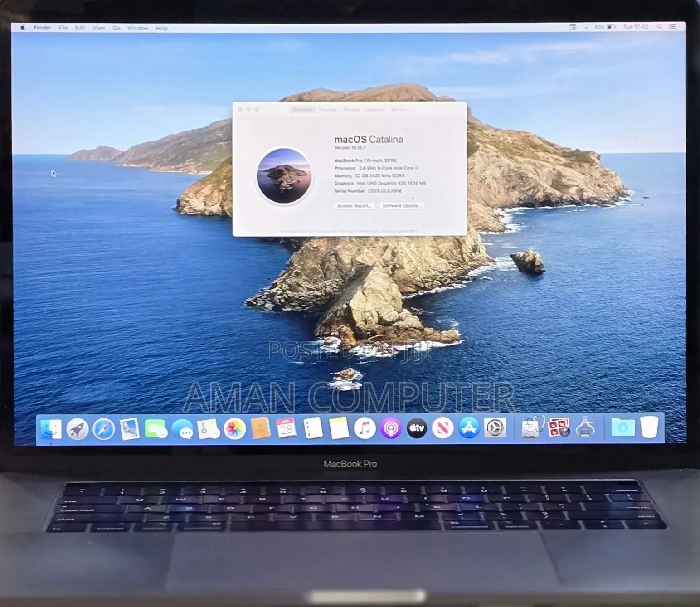Open FaceTime green icon in Dock

point(156,429)
